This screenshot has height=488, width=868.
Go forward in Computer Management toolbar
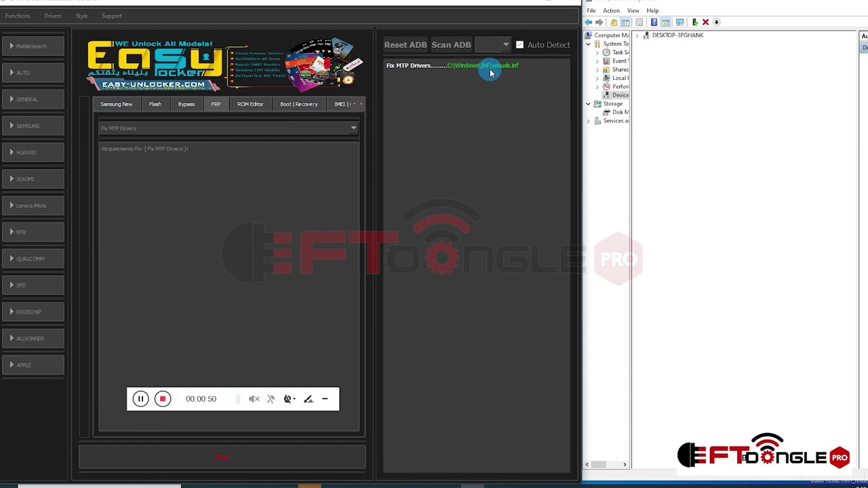599,22
